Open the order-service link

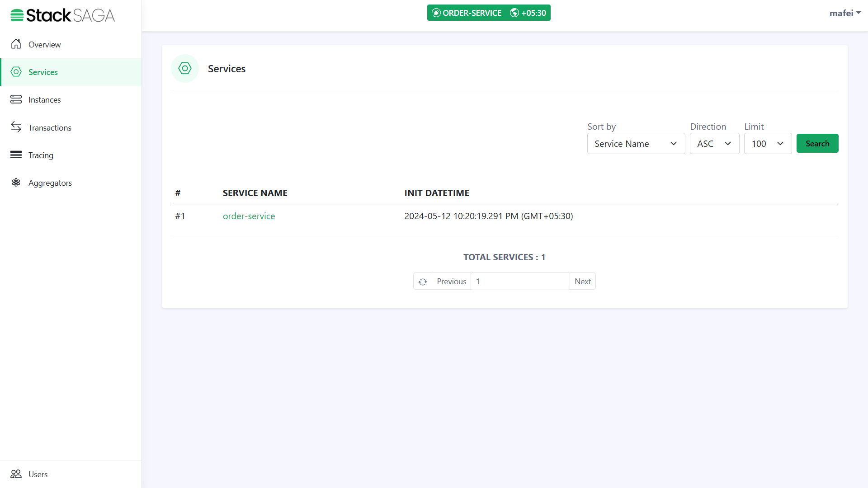point(249,216)
